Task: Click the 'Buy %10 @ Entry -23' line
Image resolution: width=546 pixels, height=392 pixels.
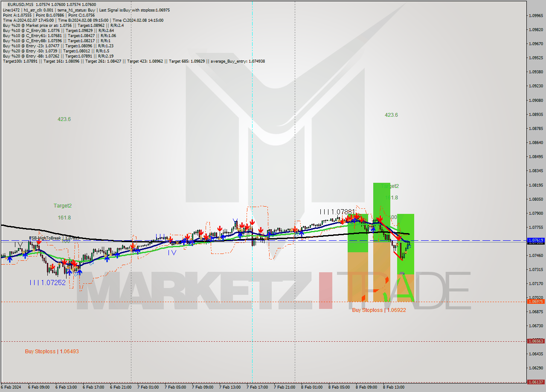Action: pyautogui.click(x=58, y=46)
